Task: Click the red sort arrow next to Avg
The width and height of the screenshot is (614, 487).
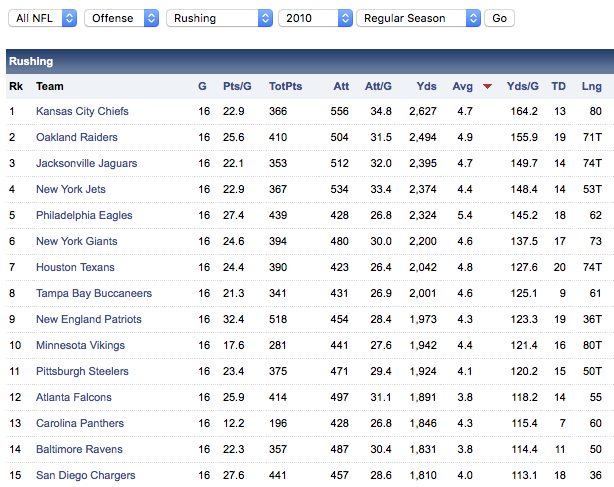Action: coord(487,87)
